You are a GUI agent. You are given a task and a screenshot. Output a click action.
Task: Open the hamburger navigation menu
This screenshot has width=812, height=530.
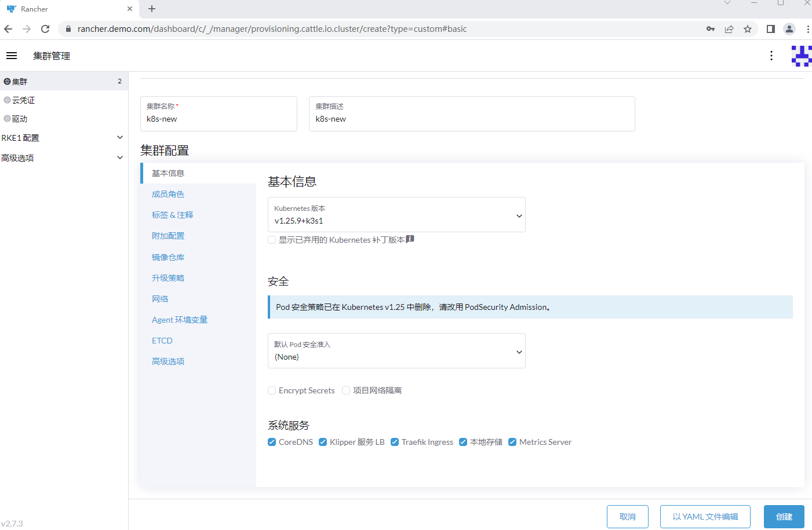point(12,56)
